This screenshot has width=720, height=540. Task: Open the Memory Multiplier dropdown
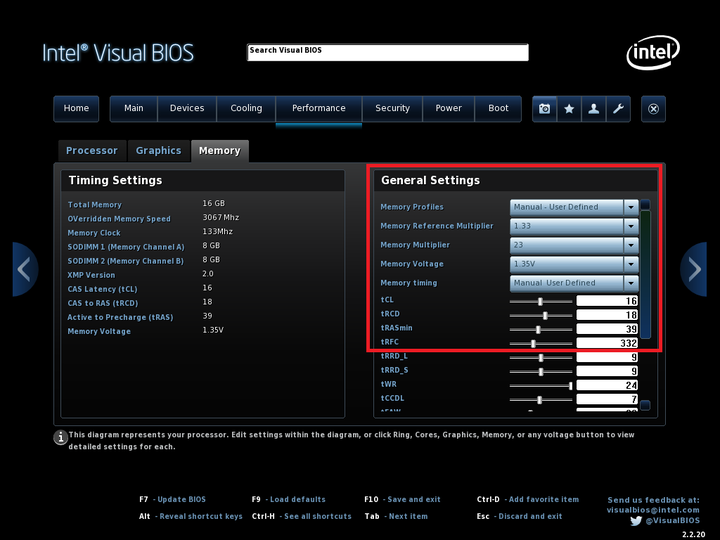574,245
